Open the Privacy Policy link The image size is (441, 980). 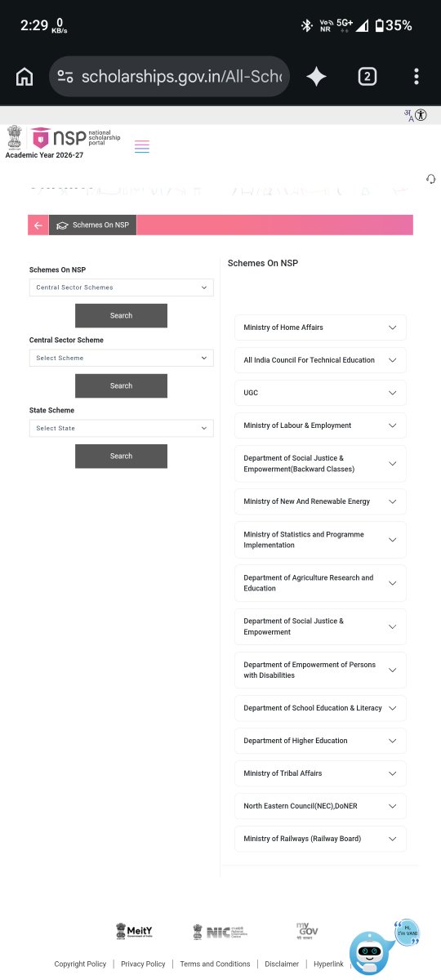click(x=143, y=964)
